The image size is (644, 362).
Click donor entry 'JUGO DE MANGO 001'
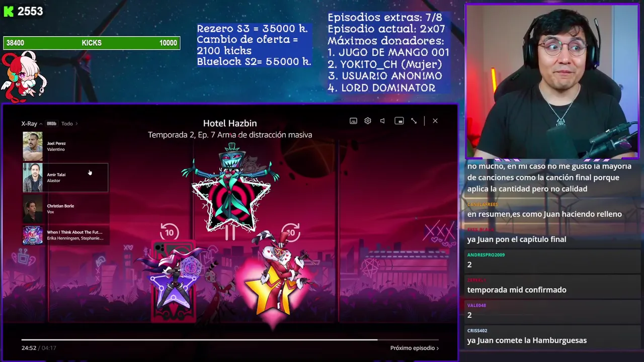(388, 52)
